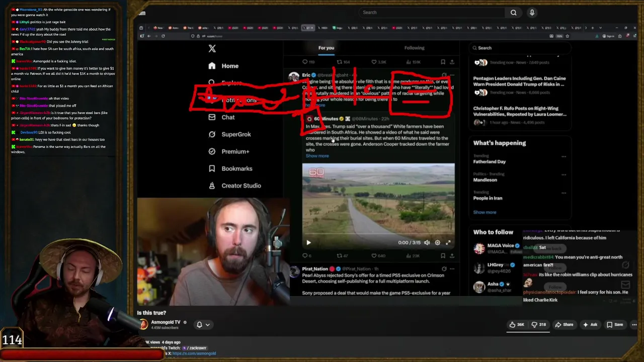Reply to the post with 119 comments

click(x=308, y=62)
